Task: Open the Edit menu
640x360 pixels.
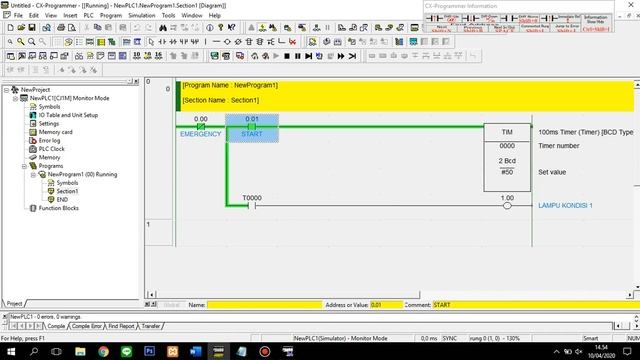Action: click(x=34, y=16)
